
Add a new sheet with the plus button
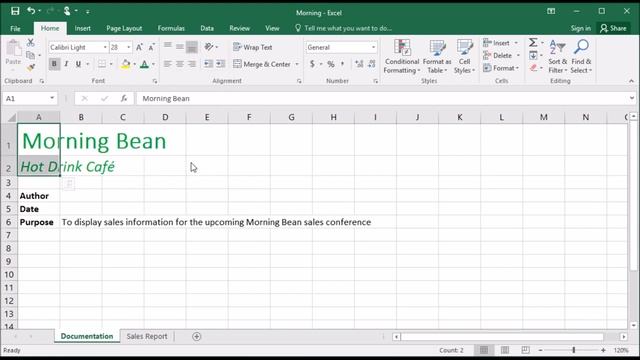click(196, 336)
